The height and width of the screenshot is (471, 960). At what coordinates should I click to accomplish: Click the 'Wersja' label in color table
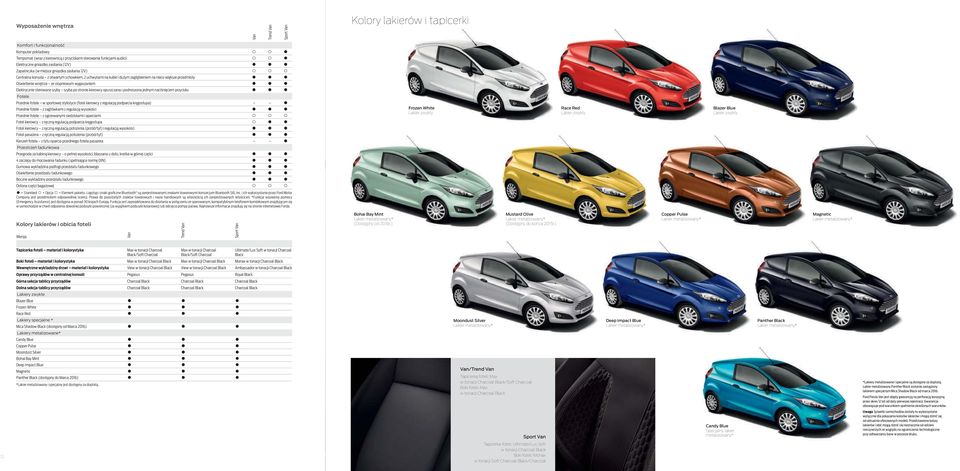click(21, 235)
